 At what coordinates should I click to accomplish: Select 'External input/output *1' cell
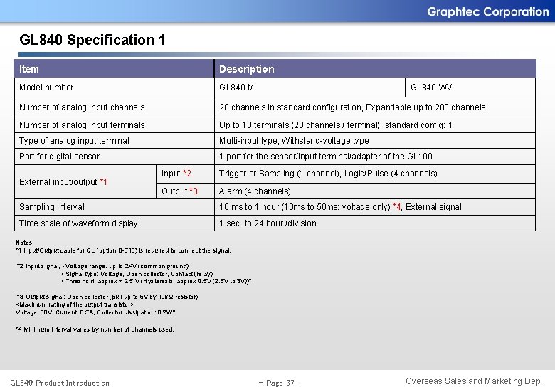pos(85,182)
